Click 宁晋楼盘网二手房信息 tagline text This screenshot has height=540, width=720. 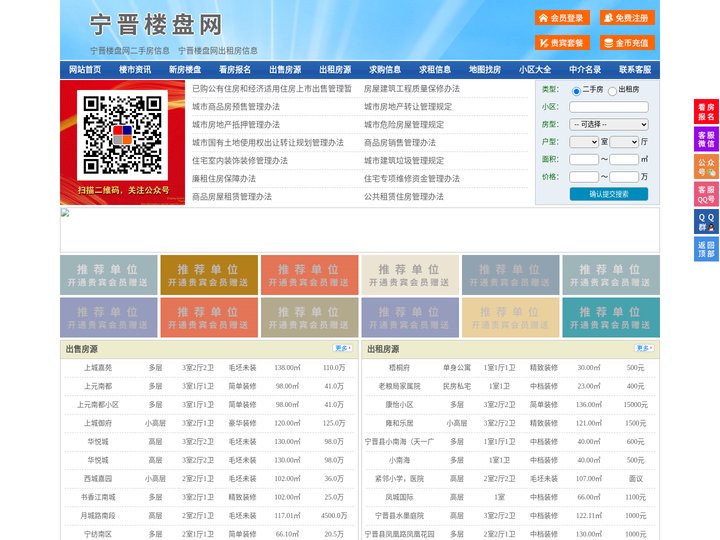tap(130, 51)
